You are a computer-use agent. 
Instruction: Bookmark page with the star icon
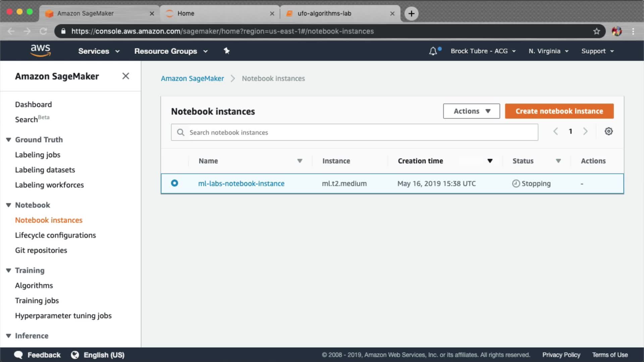[x=596, y=31]
